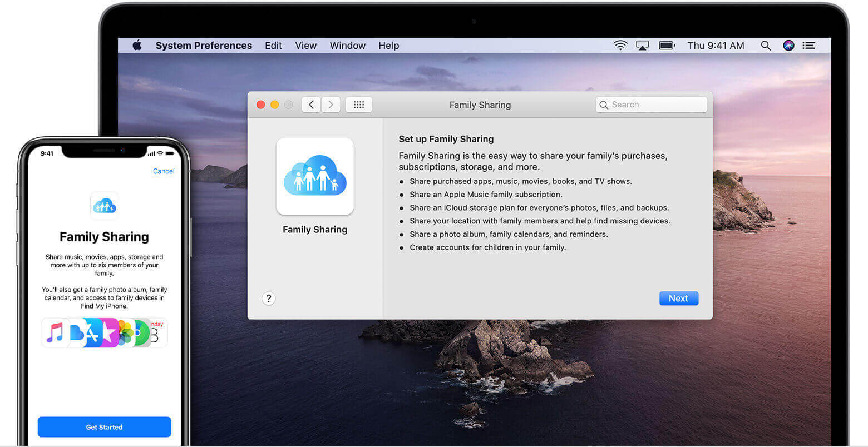This screenshot has width=868, height=447.
Task: Click the battery status icon
Action: coord(667,46)
